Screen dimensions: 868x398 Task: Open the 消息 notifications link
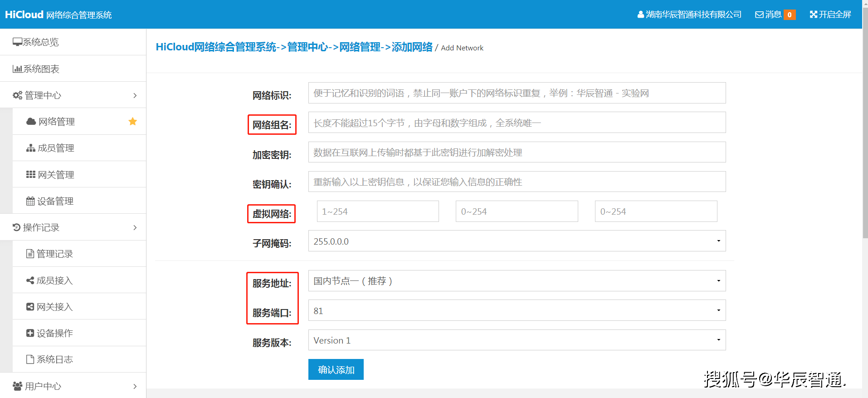coord(775,15)
